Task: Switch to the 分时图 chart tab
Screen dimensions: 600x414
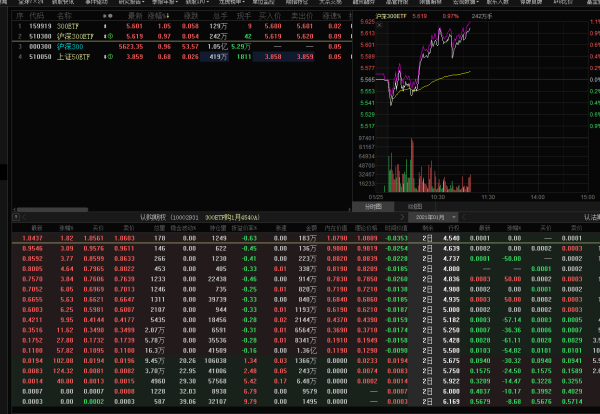Action: tap(373, 206)
